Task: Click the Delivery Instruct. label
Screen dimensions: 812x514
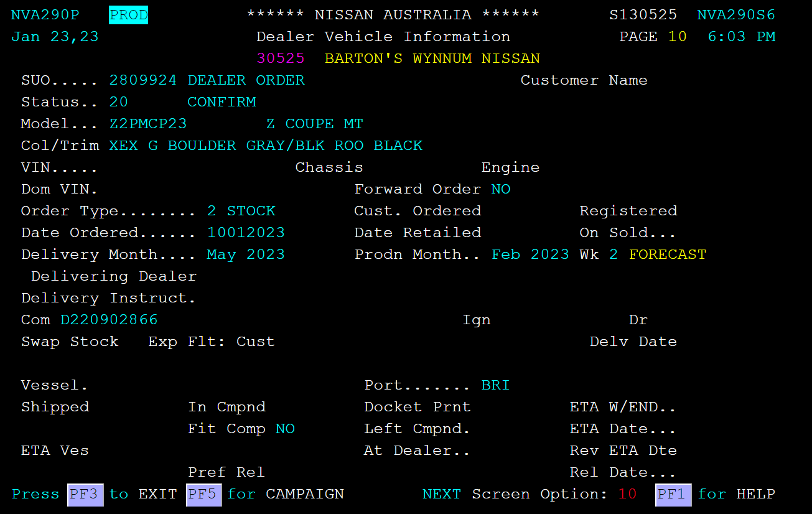Action: point(109,298)
